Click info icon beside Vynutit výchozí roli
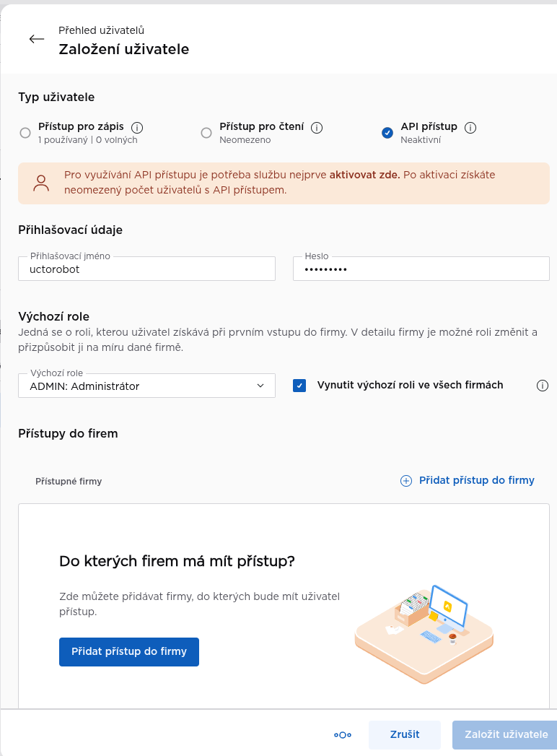This screenshot has width=557, height=756. pyautogui.click(x=543, y=386)
